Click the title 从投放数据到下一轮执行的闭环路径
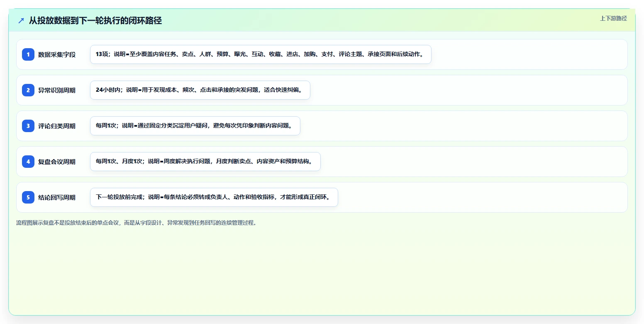Viewport: 644px width, 324px height. 95,20
